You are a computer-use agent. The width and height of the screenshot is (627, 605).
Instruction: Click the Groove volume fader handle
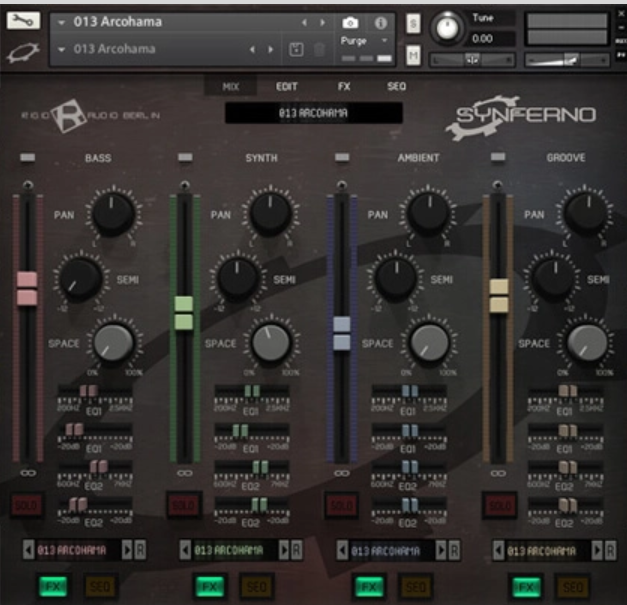point(499,296)
